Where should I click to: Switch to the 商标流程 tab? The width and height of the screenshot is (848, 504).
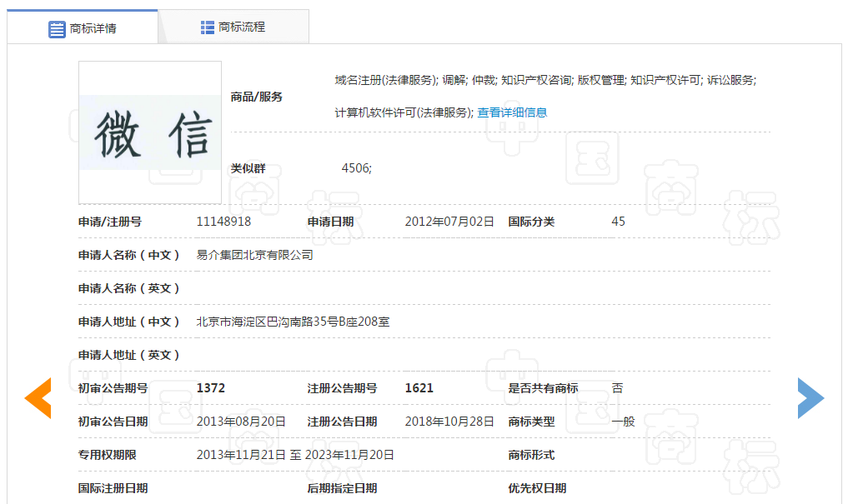point(233,27)
